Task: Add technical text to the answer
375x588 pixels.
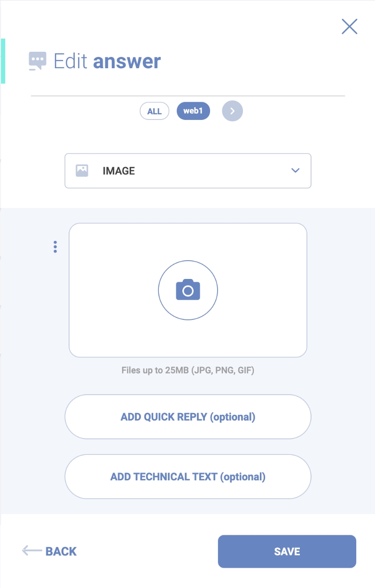Action: (x=187, y=477)
